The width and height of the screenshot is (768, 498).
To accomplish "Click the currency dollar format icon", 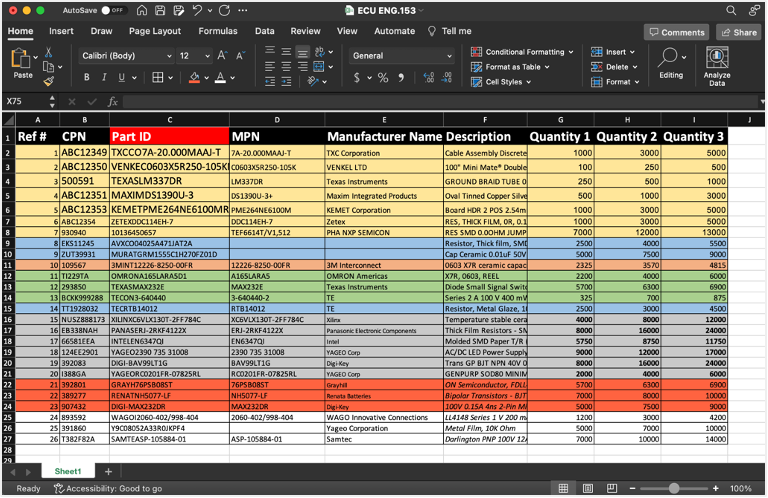I will click(x=357, y=77).
